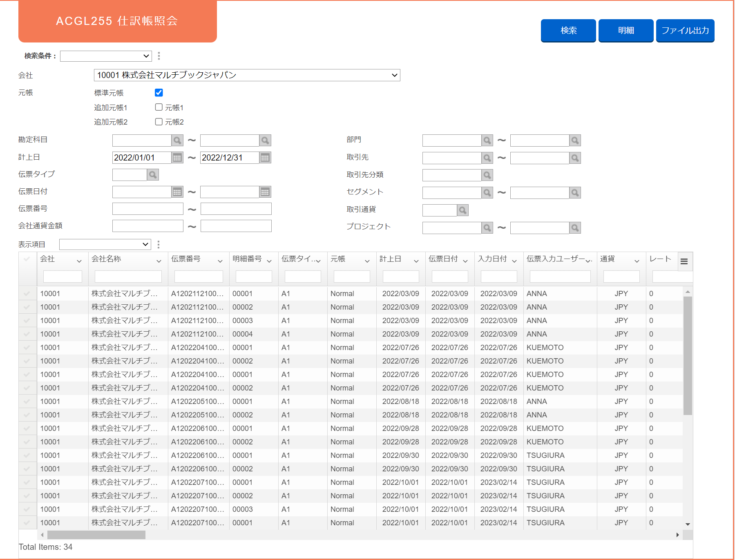Screen dimensions: 735x560
Task: Expand the 明細番号 column header menu
Action: pos(269,261)
